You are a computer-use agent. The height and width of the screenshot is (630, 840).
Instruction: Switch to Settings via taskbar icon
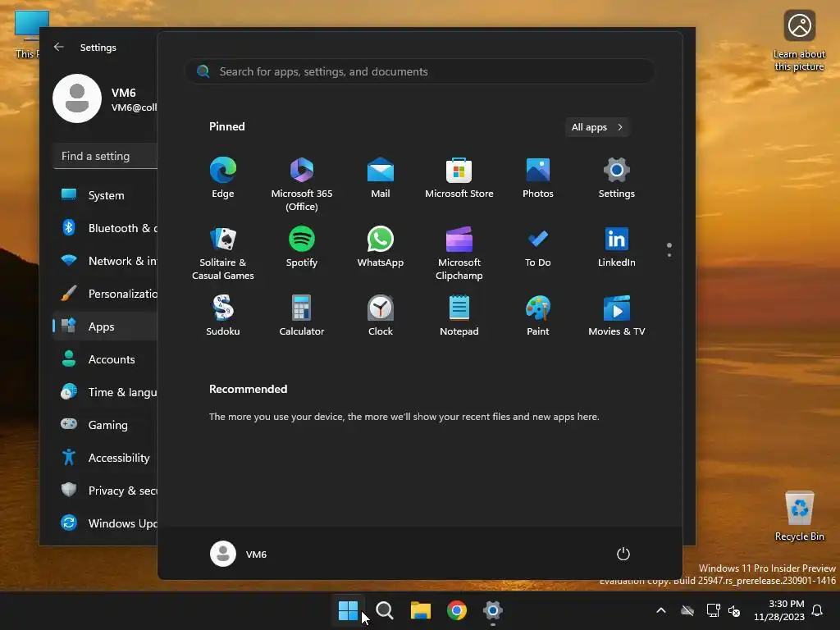point(493,610)
